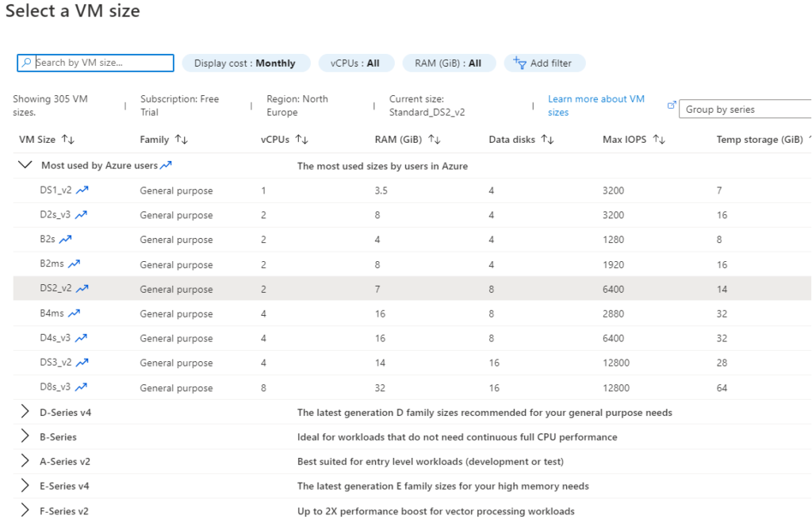Image resolution: width=812 pixels, height=523 pixels.
Task: Click the Data disks column header text
Action: [512, 140]
